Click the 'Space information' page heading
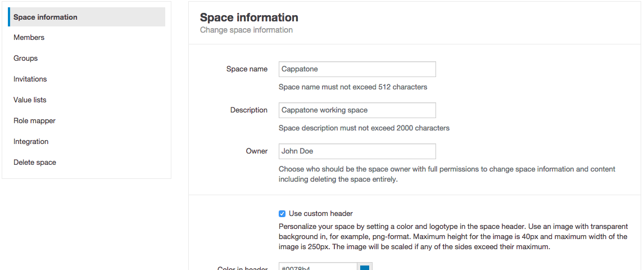This screenshot has width=644, height=270. point(249,18)
